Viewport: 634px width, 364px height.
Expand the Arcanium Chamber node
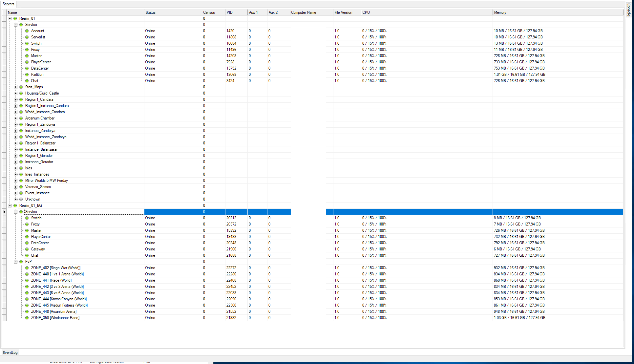[x=16, y=118]
